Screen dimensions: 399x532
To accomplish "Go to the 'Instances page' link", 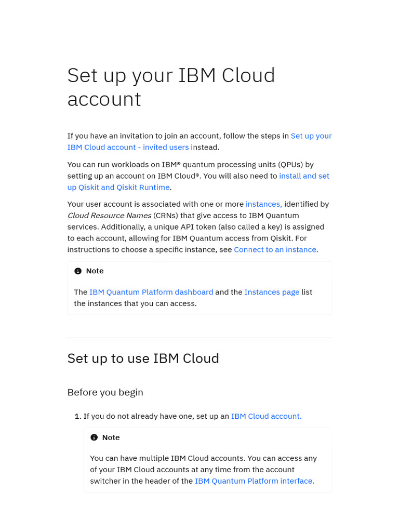I will click(x=272, y=292).
